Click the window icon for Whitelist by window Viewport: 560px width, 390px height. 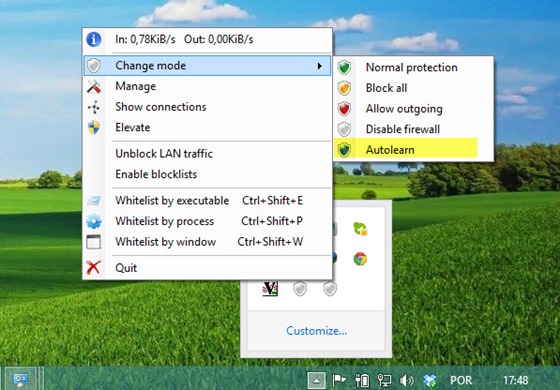tap(94, 242)
